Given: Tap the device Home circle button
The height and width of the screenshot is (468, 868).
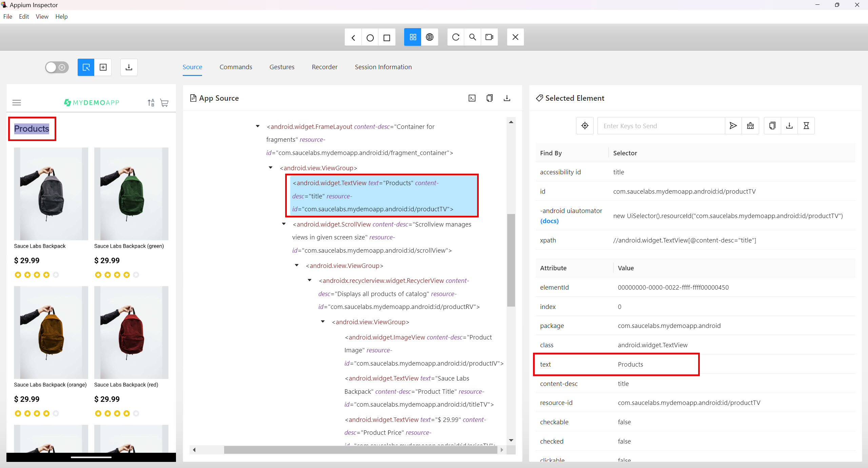Looking at the screenshot, I should point(370,37).
